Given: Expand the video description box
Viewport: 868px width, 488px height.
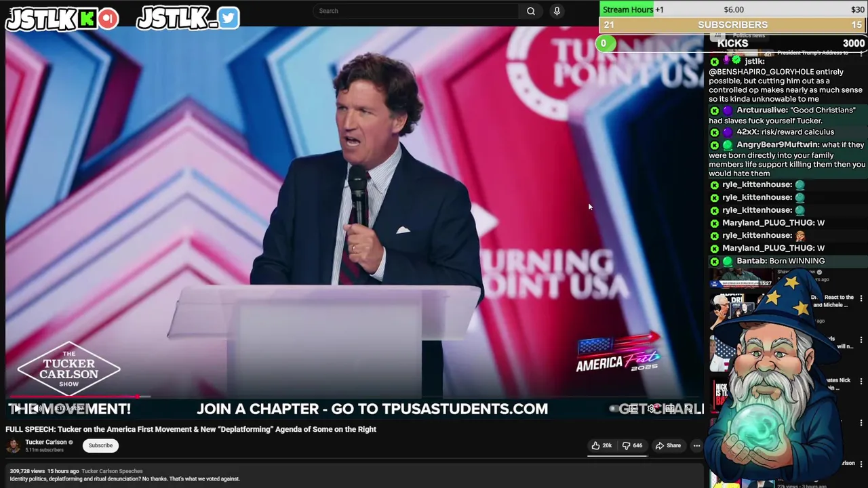Looking at the screenshot, I should pyautogui.click(x=355, y=476).
